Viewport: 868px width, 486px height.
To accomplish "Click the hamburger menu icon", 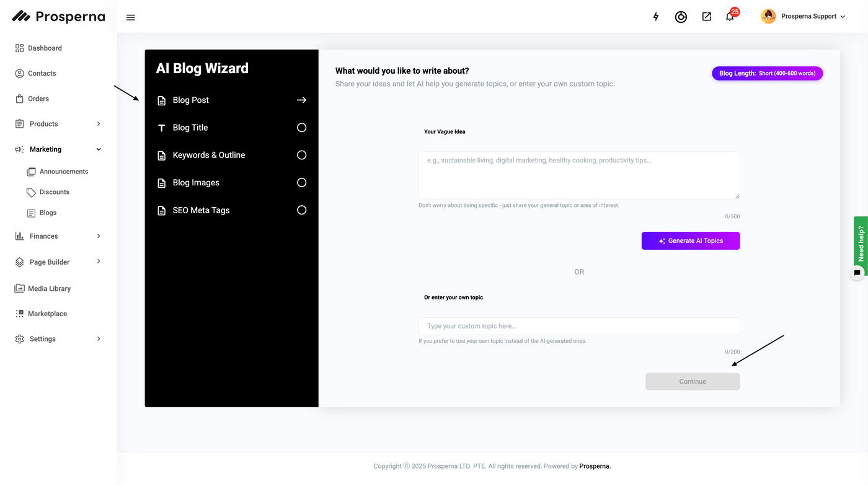I will [131, 17].
